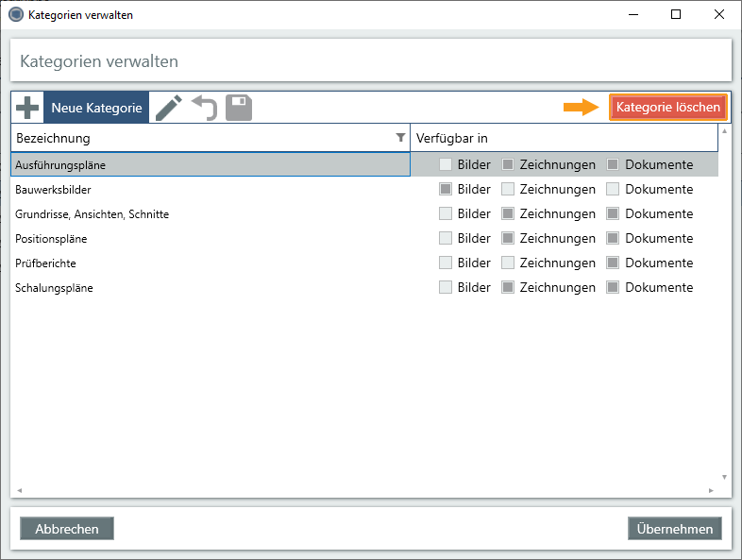Image resolution: width=742 pixels, height=560 pixels.
Task: Toggle Dokumente checkbox for Schalungspläne
Action: click(614, 288)
